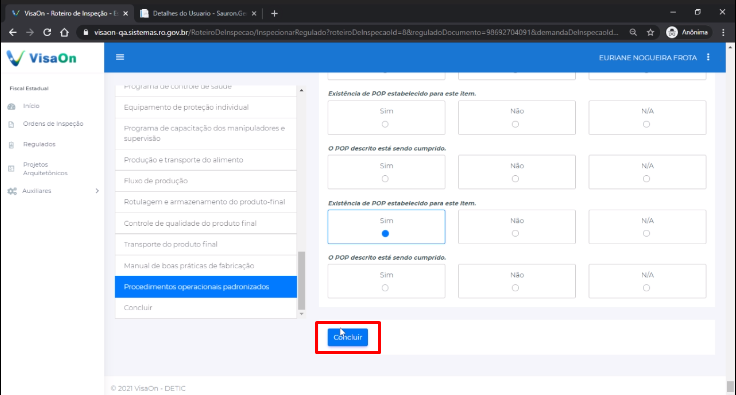The height and width of the screenshot is (395, 736).
Task: Click the zoom magnifier icon in address bar
Action: [633, 32]
